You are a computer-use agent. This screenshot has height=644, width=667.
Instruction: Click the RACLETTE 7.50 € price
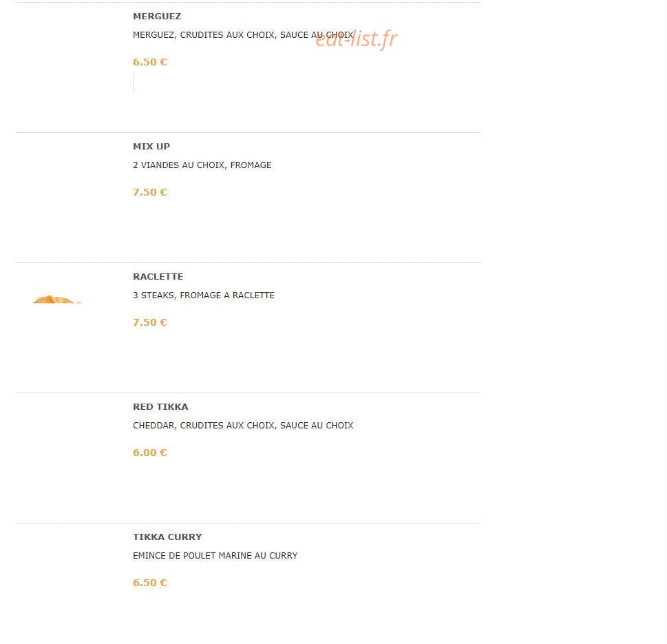point(150,322)
